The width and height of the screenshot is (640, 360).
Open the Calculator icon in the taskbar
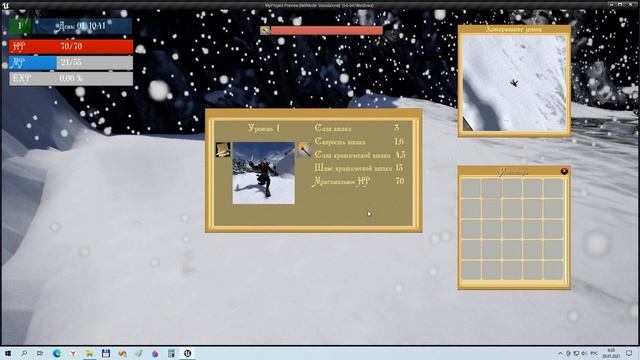click(x=171, y=353)
